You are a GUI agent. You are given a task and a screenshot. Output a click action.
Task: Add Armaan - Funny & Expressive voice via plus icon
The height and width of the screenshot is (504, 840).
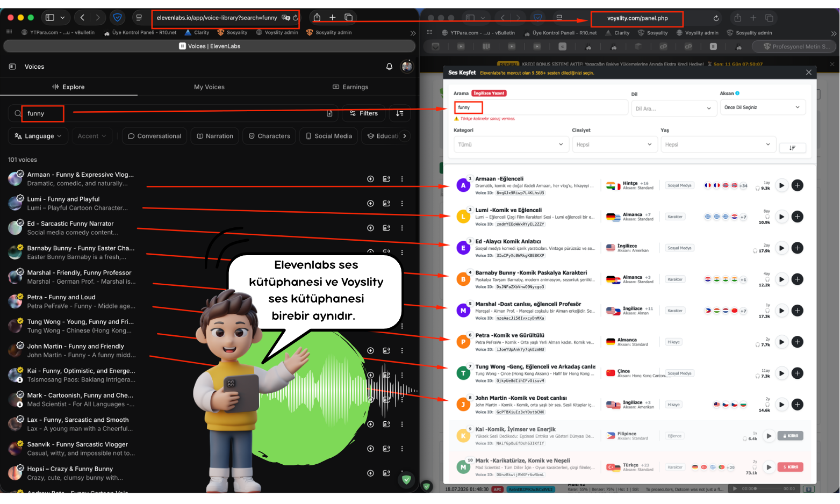[x=370, y=179]
